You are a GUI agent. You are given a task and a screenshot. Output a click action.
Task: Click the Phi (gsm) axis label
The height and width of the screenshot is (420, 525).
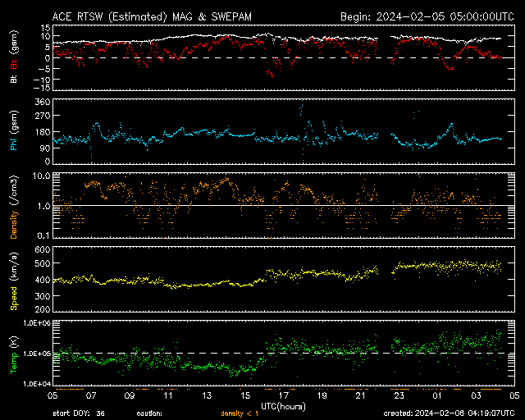tap(12, 131)
